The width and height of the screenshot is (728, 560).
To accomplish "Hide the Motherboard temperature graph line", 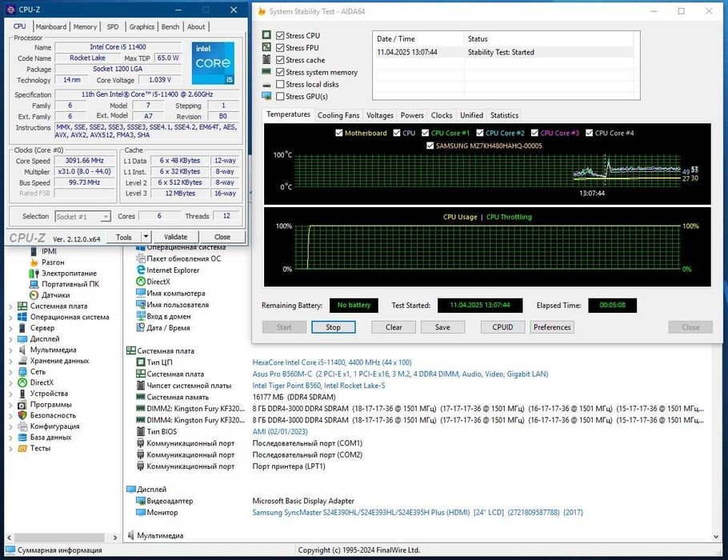I will 339,133.
